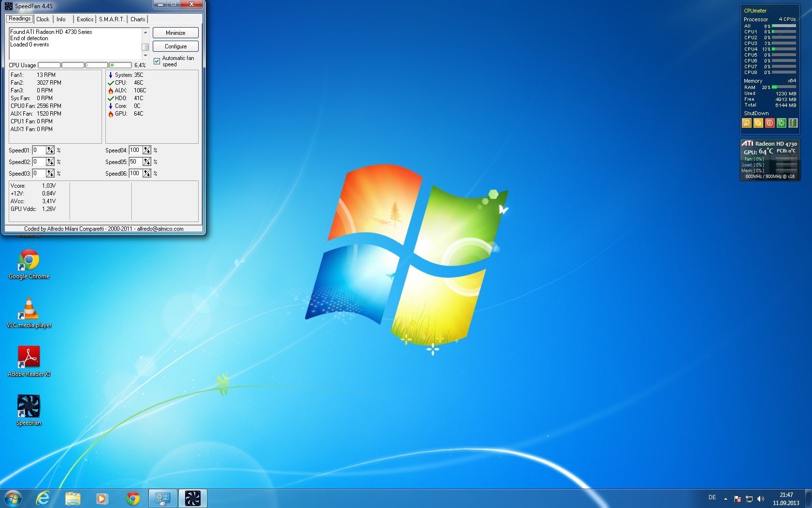Open the network icon in the system tray
The image size is (812, 508).
click(749, 499)
